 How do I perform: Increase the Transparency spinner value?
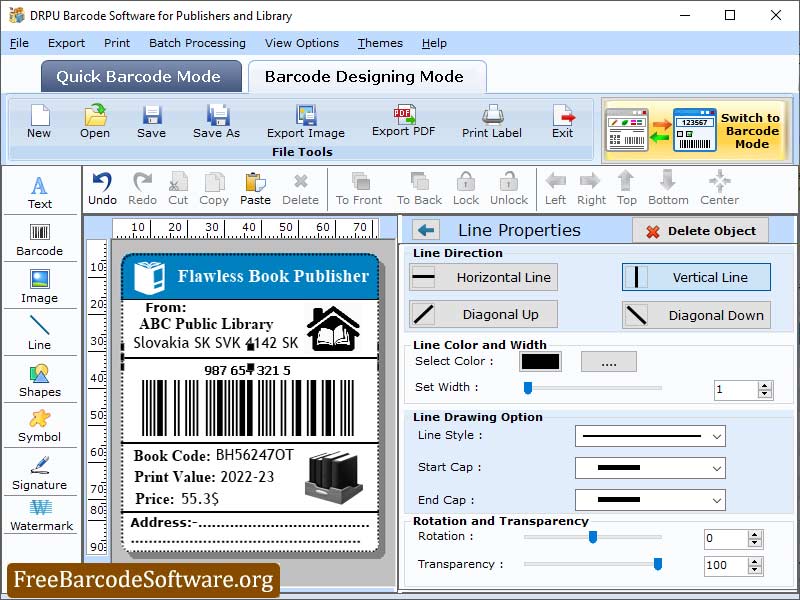click(755, 561)
